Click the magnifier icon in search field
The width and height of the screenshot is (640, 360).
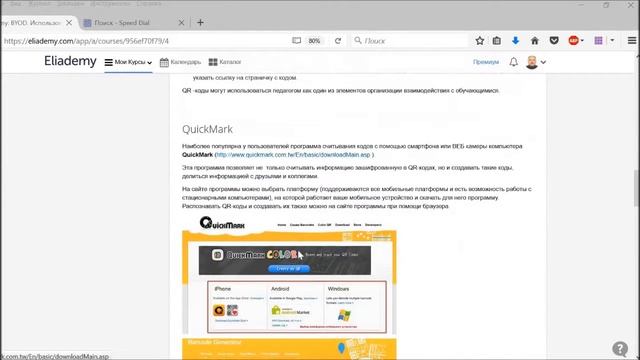pyautogui.click(x=358, y=40)
